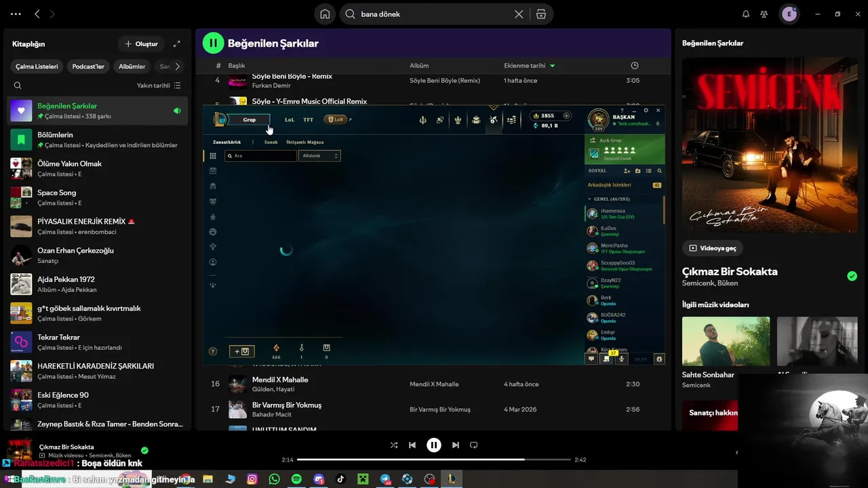Search within the Spotify library
The height and width of the screenshot is (488, 868).
pyautogui.click(x=18, y=85)
